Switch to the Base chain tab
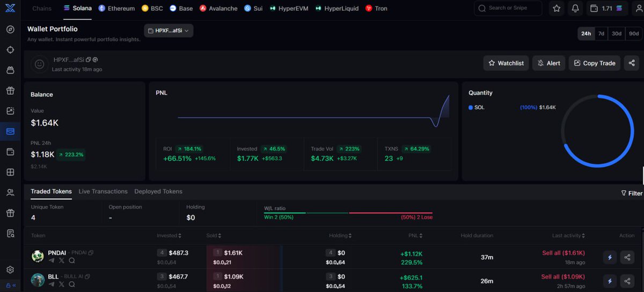Image resolution: width=644 pixels, height=292 pixels. point(181,9)
